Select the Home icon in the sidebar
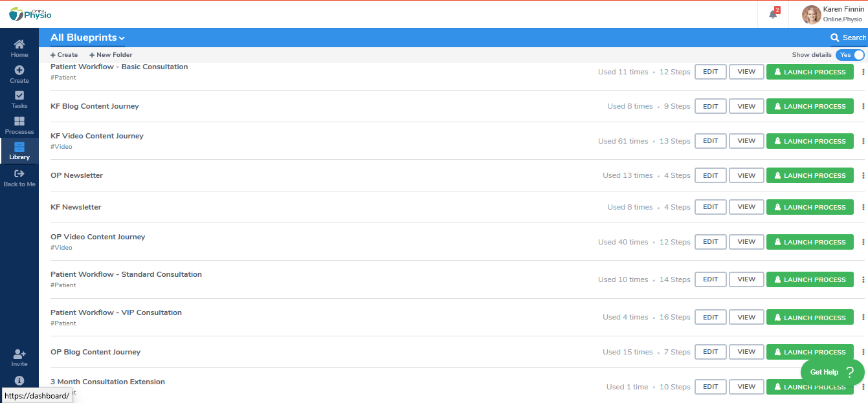 [x=19, y=45]
